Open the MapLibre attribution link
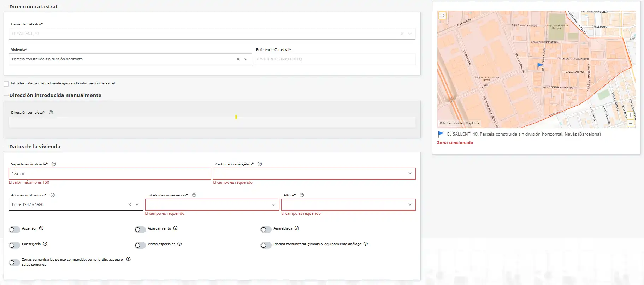This screenshot has height=285, width=644. (472, 123)
